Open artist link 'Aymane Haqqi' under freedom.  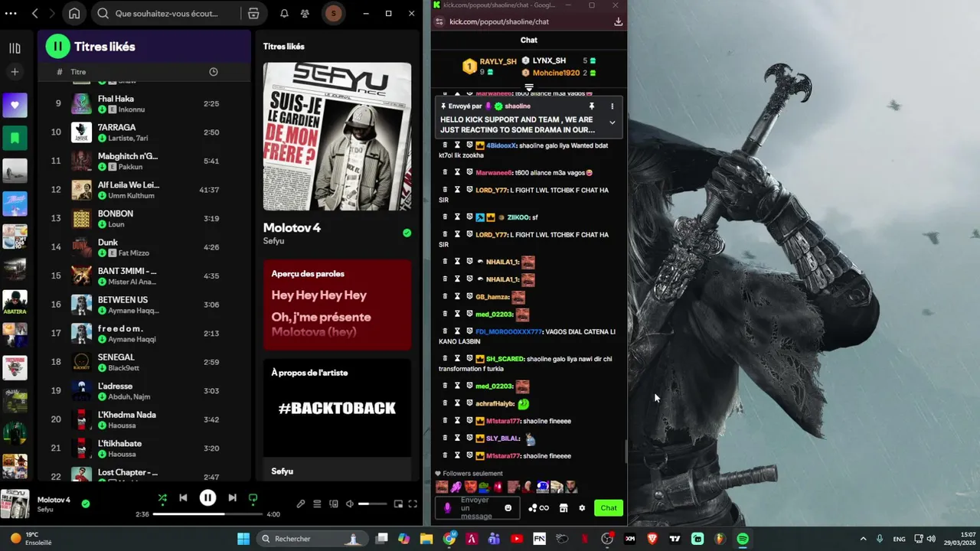coord(132,339)
